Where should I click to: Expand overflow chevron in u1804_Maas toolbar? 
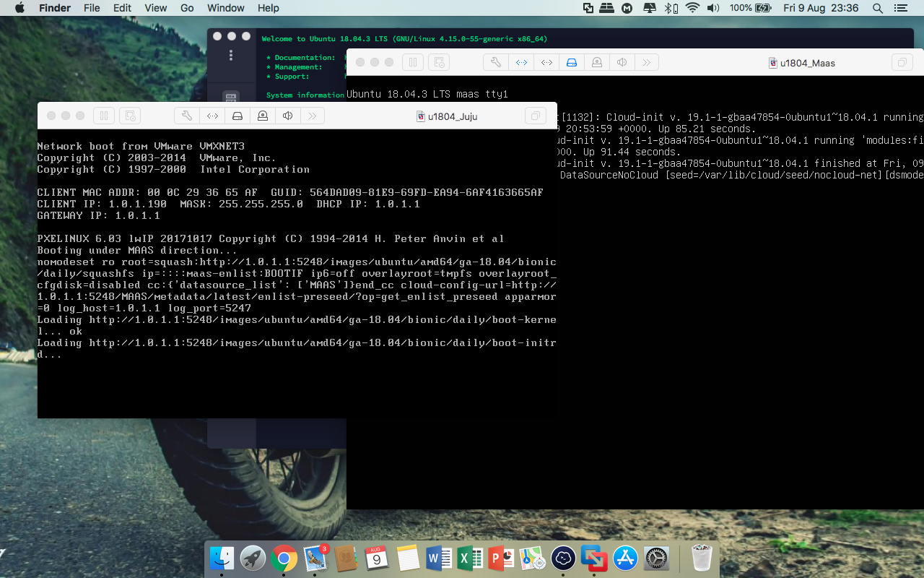click(647, 63)
